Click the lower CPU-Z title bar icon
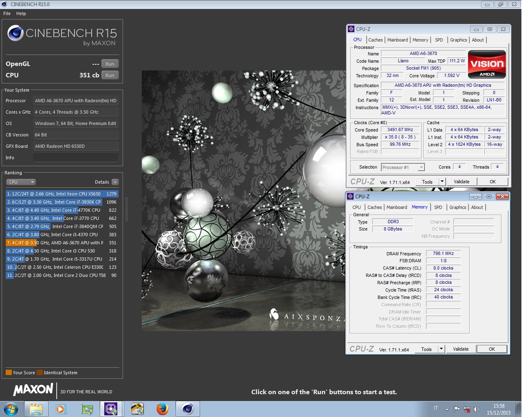 tap(350, 196)
